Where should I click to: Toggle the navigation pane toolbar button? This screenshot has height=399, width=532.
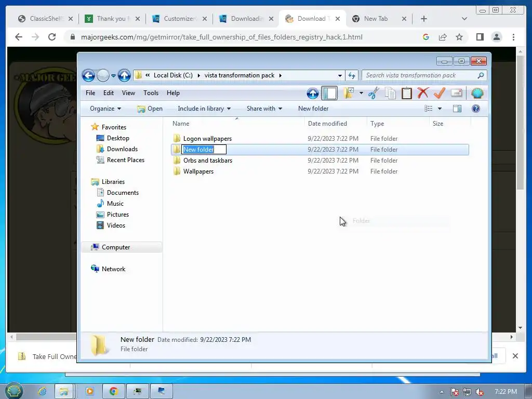pos(329,94)
